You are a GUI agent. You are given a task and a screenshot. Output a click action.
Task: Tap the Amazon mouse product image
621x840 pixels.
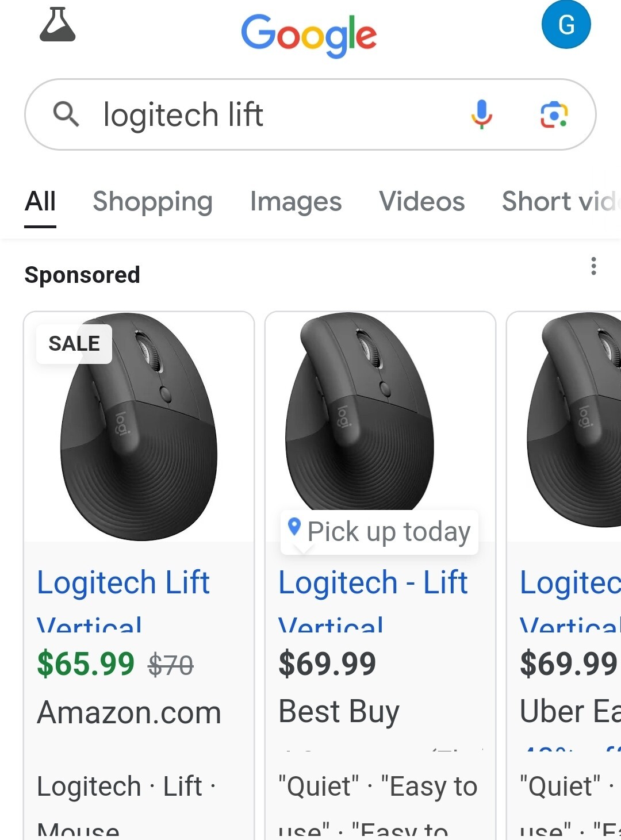[139, 437]
